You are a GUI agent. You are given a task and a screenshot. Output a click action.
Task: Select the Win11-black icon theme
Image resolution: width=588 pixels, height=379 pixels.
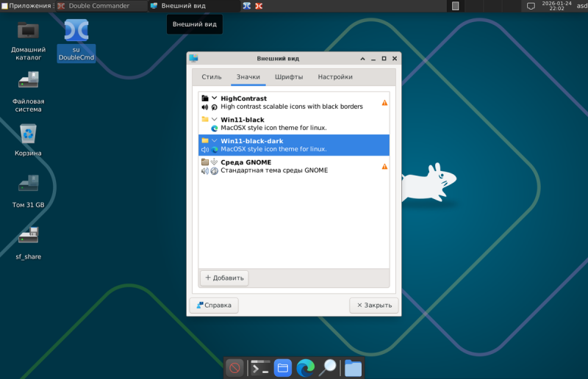pyautogui.click(x=293, y=123)
